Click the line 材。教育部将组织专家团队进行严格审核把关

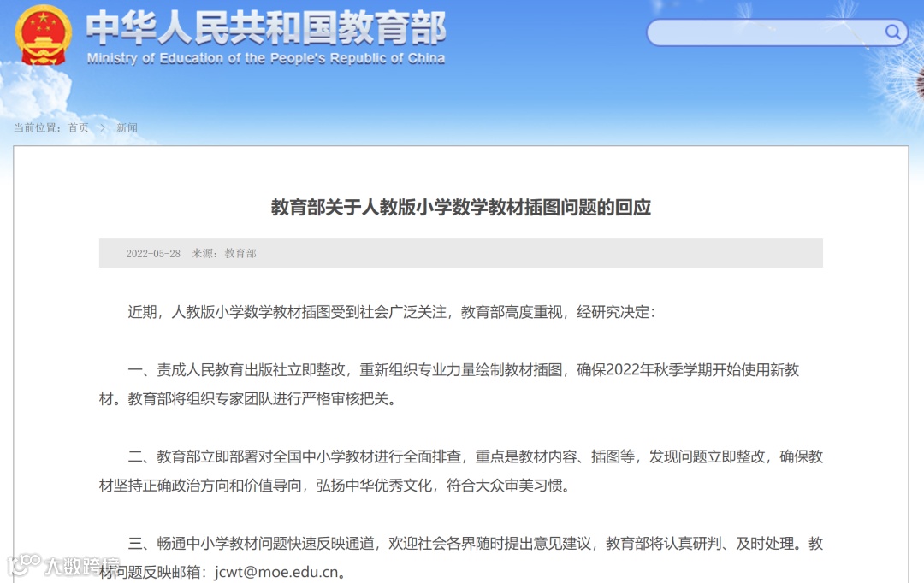pyautogui.click(x=247, y=399)
